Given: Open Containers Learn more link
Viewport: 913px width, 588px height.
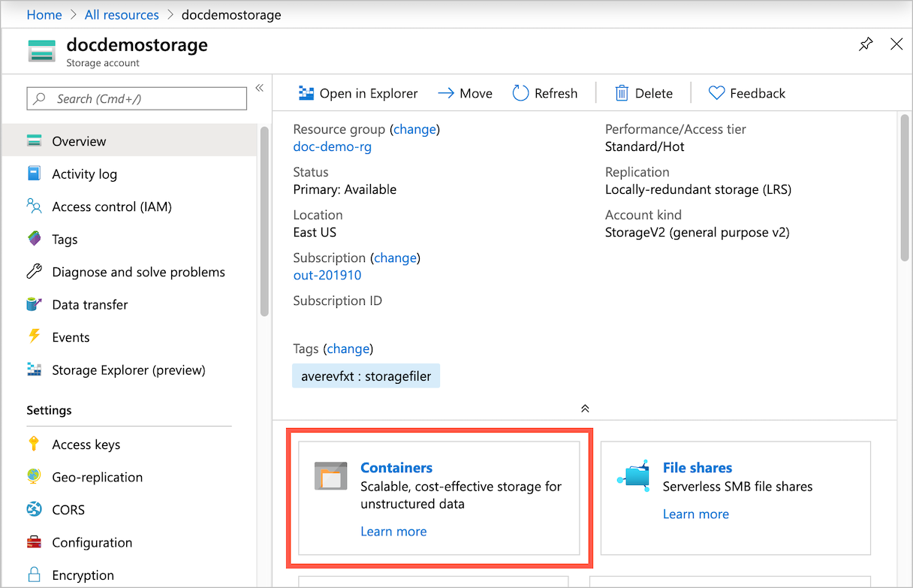Looking at the screenshot, I should coord(393,531).
